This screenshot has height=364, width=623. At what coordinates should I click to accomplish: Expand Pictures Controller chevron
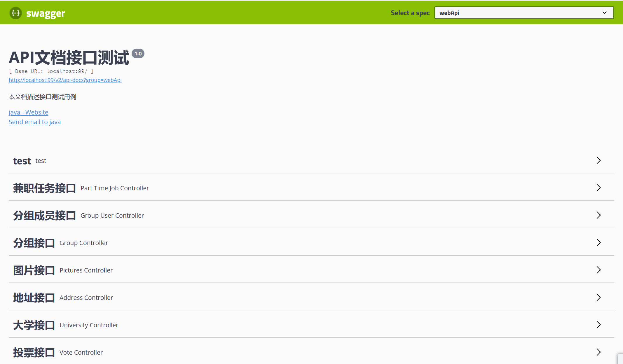pyautogui.click(x=598, y=270)
